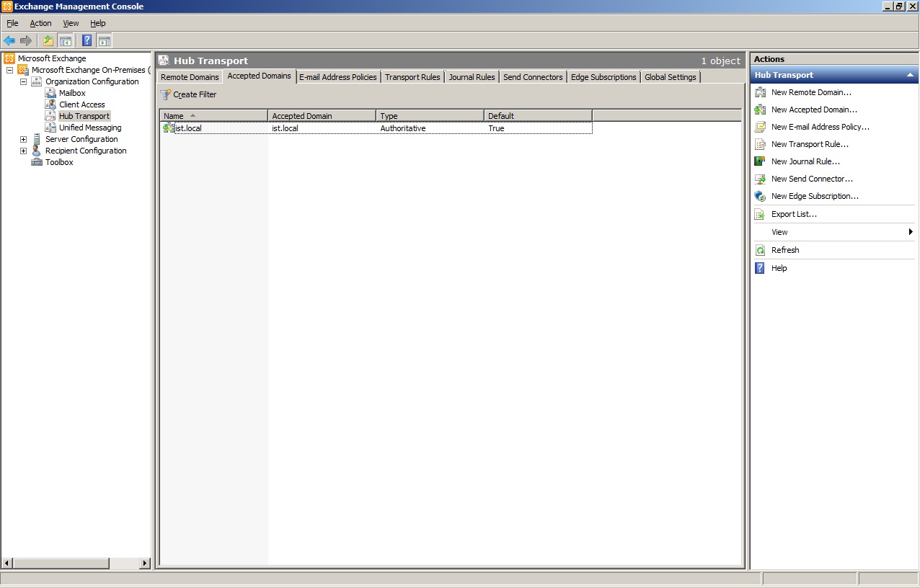Click Export List in Actions pane
The height and width of the screenshot is (588, 920).
coord(793,214)
